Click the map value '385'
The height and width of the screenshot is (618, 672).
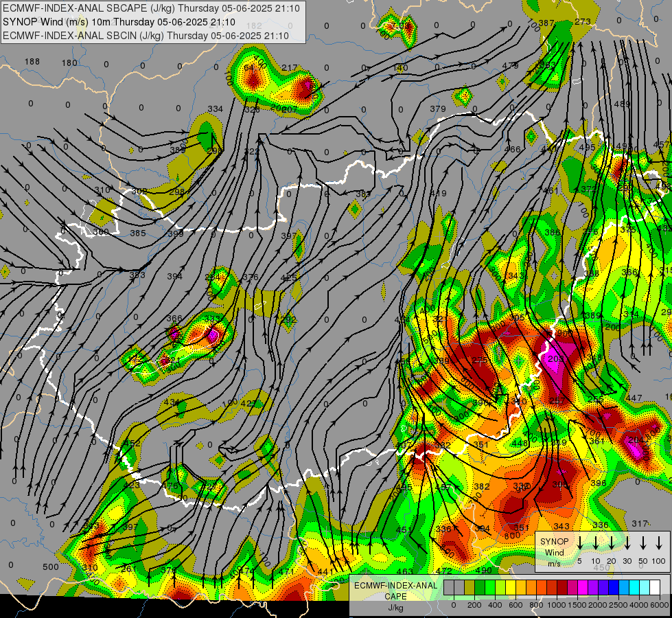click(138, 233)
